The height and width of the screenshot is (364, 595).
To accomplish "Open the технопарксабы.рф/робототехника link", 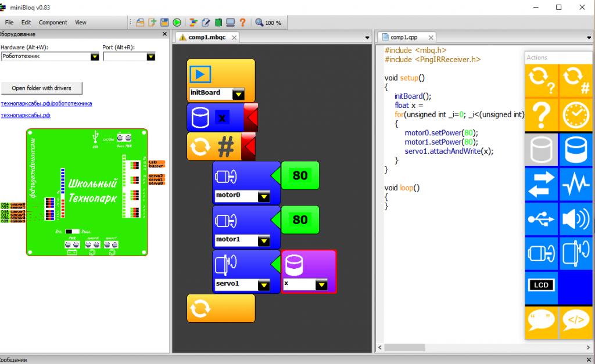I will [x=46, y=104].
